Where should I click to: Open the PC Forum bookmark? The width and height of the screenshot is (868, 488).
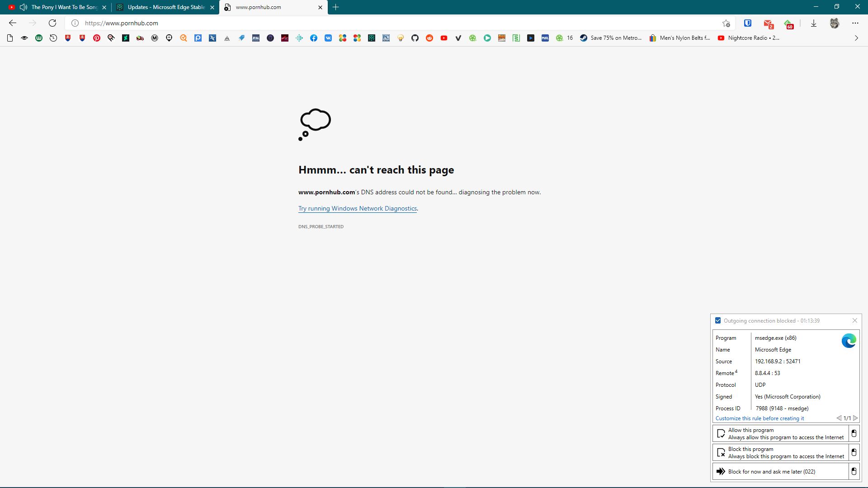386,38
